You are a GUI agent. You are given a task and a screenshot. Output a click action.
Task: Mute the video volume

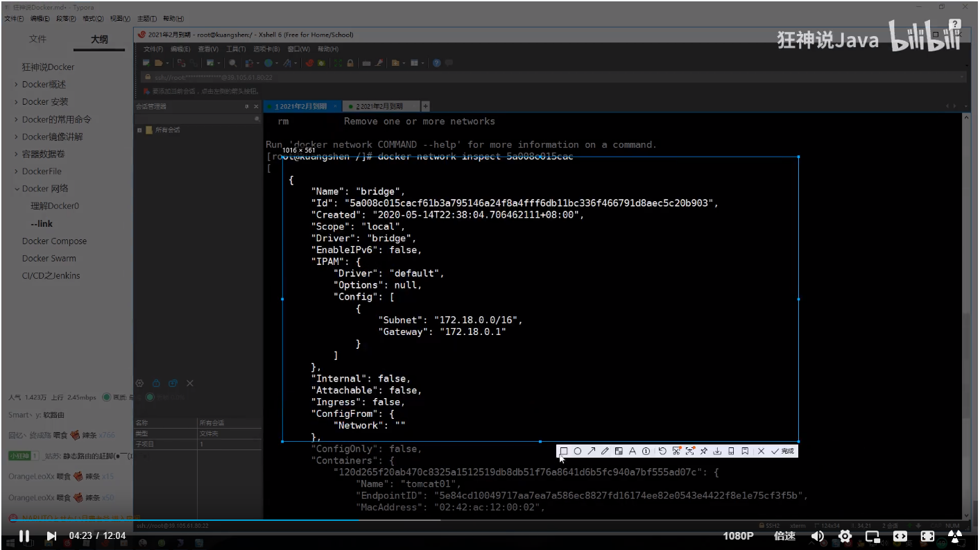pos(818,535)
